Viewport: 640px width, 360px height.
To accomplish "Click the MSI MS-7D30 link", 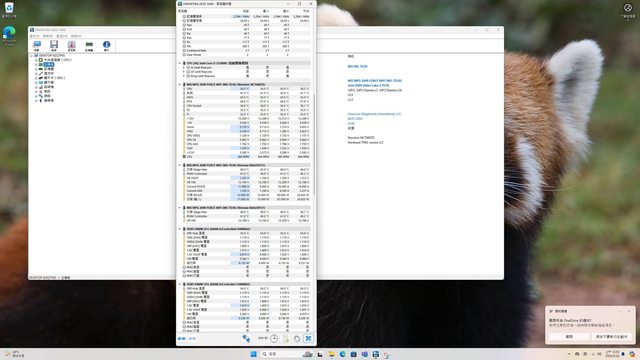I will tap(358, 66).
